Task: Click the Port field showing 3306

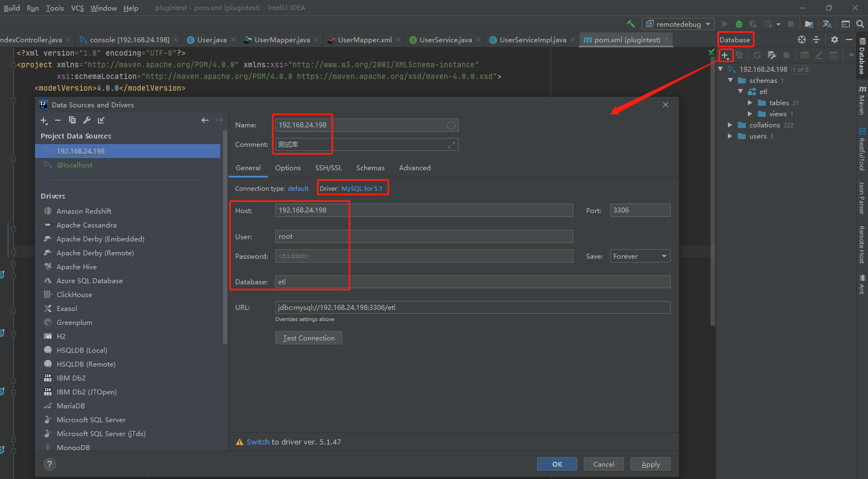Action: (x=640, y=210)
